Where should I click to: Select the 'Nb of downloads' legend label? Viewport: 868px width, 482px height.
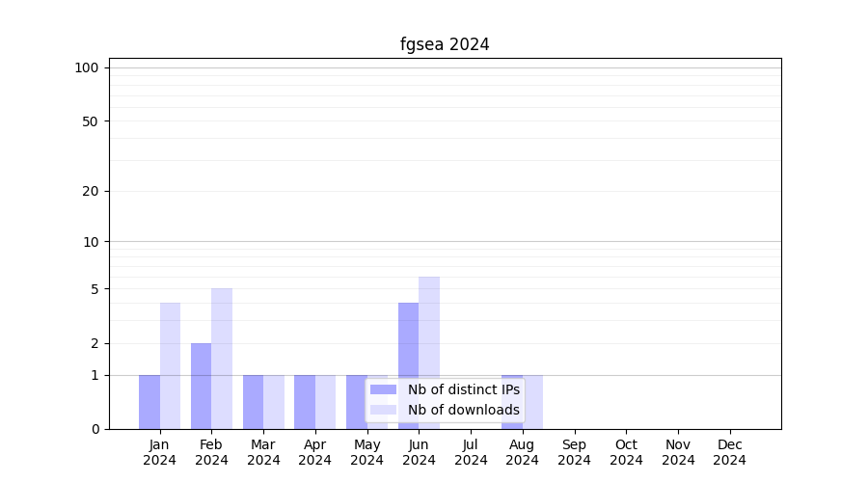[463, 410]
